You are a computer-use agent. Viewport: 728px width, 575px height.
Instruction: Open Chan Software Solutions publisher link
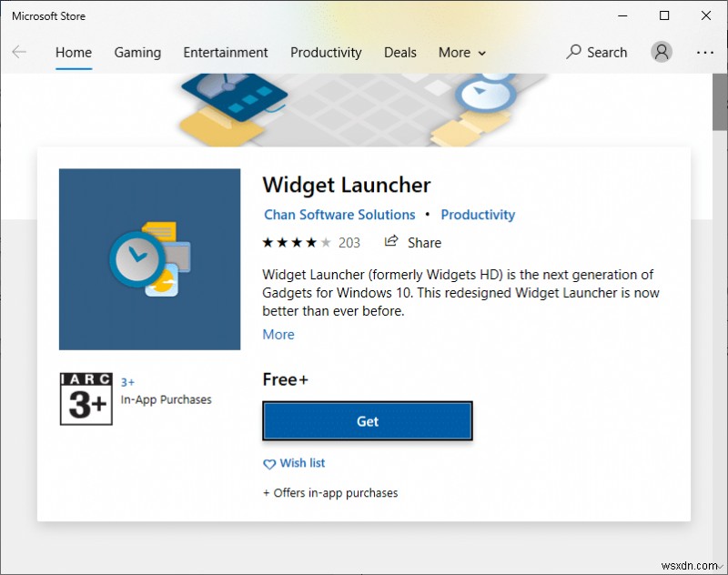point(339,215)
